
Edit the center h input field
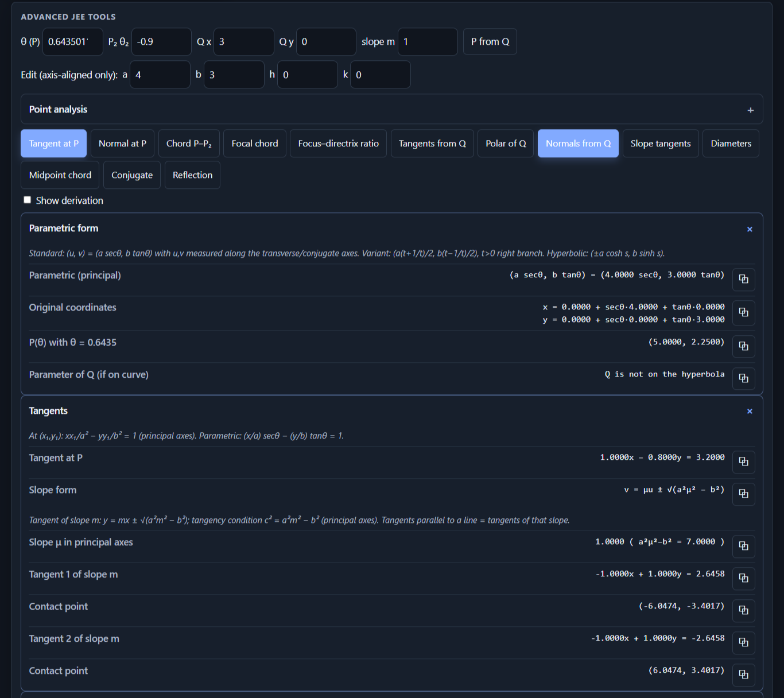click(x=308, y=75)
